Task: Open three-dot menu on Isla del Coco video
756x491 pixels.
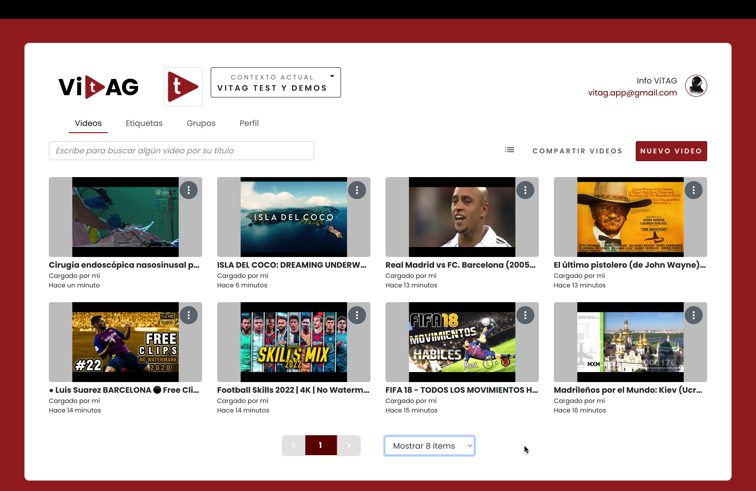Action: click(x=357, y=190)
